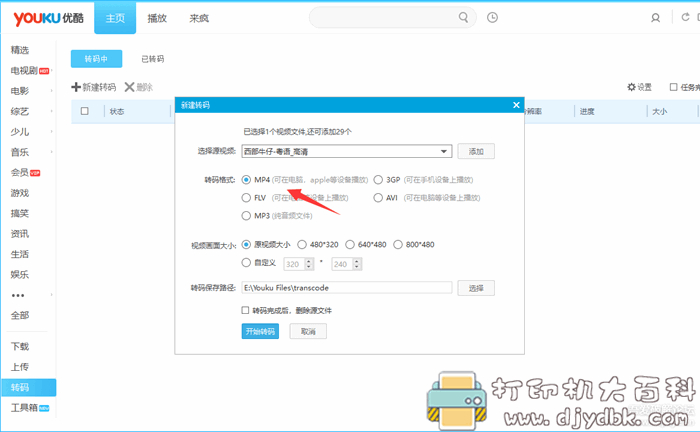This screenshot has width=700, height=432.
Task: Click 开始转码 to start transcoding
Action: [x=260, y=331]
